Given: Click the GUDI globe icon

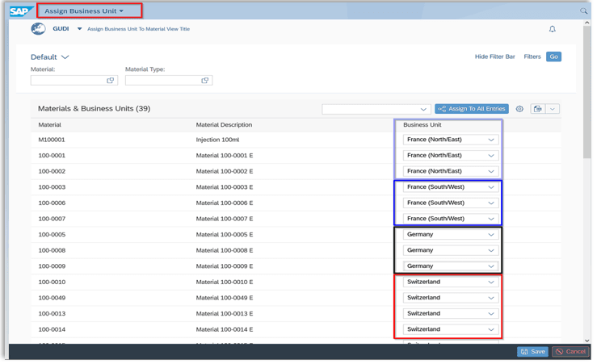Looking at the screenshot, I should coord(38,29).
